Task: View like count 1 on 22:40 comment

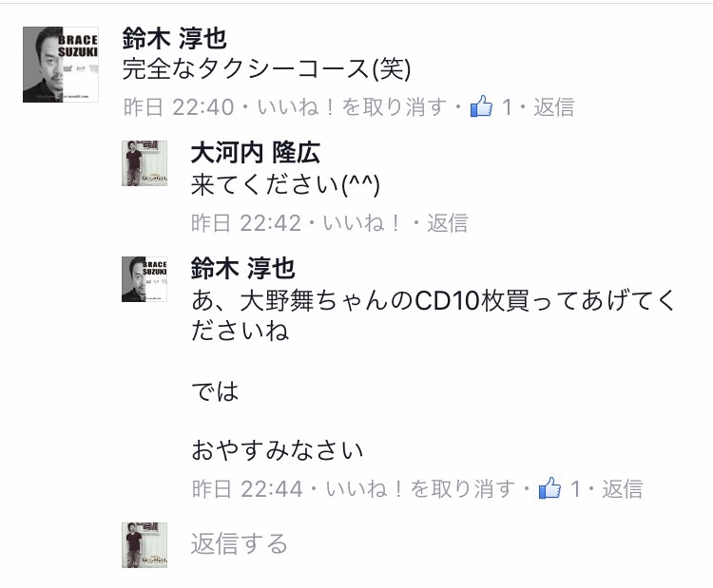Action: pos(507,107)
